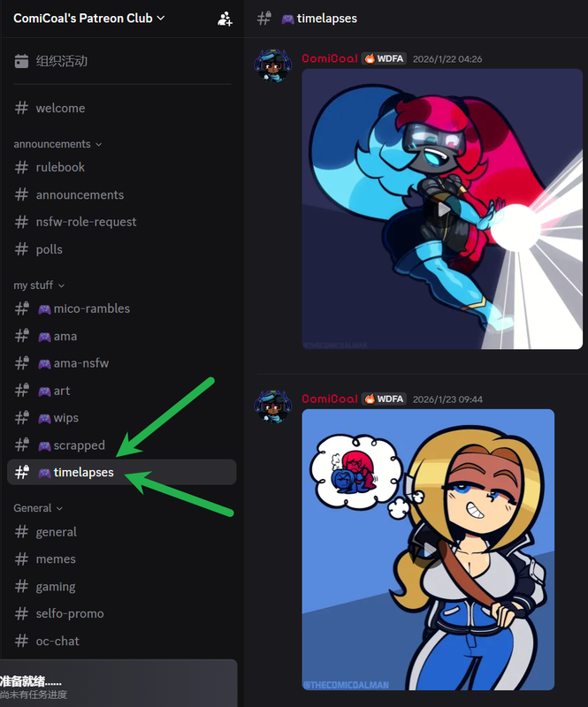
Task: Play the blue and pink robot video
Action: (x=443, y=209)
